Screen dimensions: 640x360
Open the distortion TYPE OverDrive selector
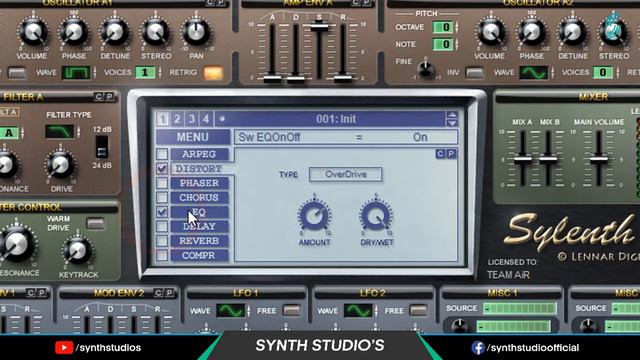[346, 174]
